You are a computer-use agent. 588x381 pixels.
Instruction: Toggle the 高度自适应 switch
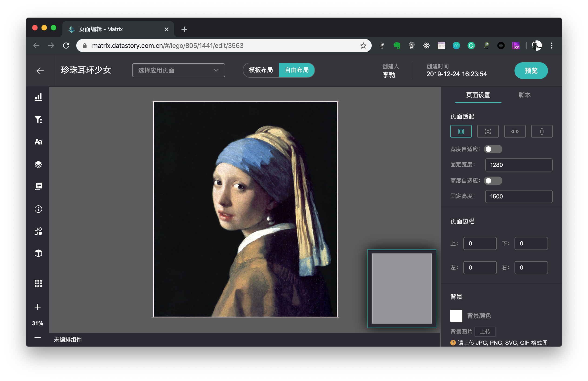[x=493, y=181]
